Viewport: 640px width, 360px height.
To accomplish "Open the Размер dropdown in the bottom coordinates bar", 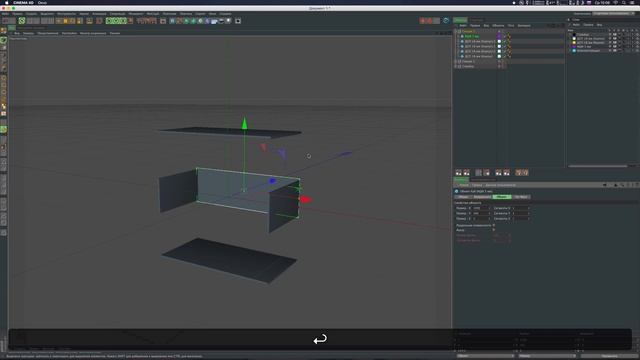I will [547, 356].
